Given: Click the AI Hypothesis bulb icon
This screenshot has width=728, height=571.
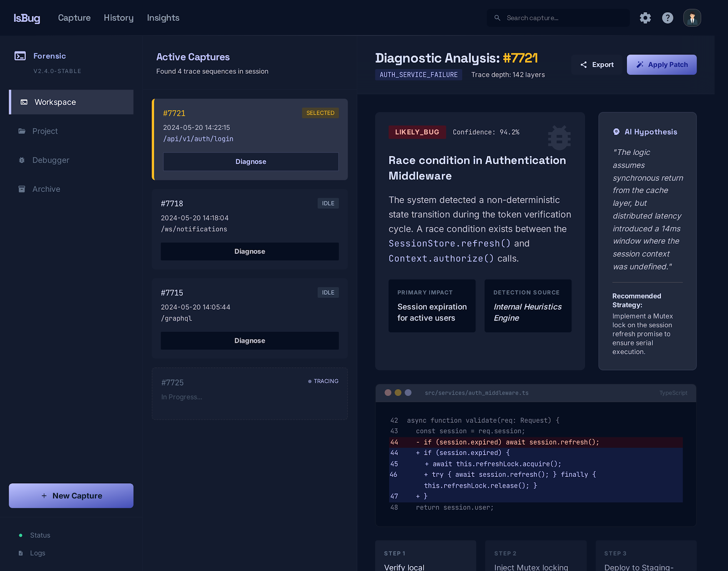Looking at the screenshot, I should pyautogui.click(x=616, y=131).
